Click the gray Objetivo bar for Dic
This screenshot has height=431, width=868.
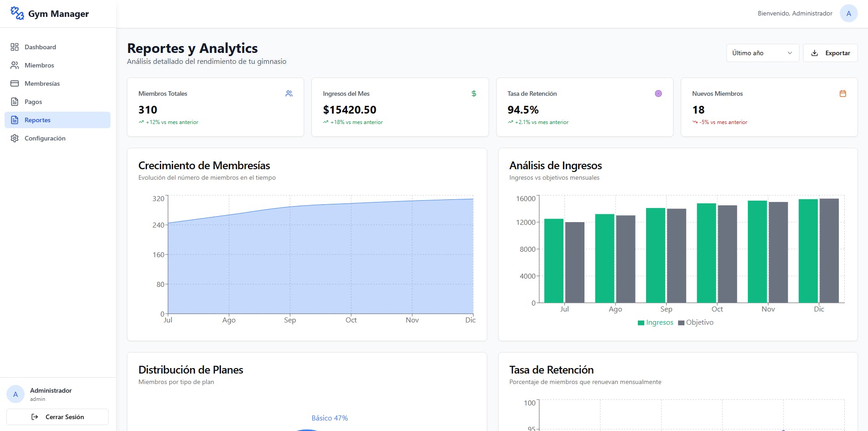pyautogui.click(x=829, y=250)
